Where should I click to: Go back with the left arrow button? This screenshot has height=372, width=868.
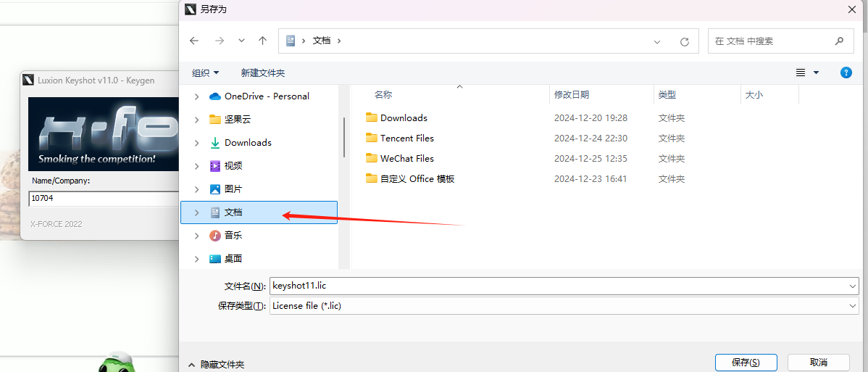click(193, 41)
